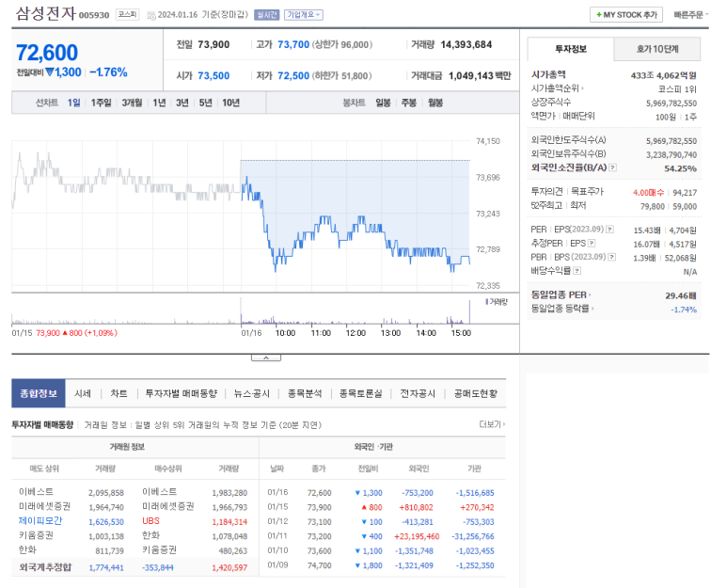Viewport: 727px width, 588px height.
Task: Click the MY STOCK 추가 button
Action: tap(626, 15)
